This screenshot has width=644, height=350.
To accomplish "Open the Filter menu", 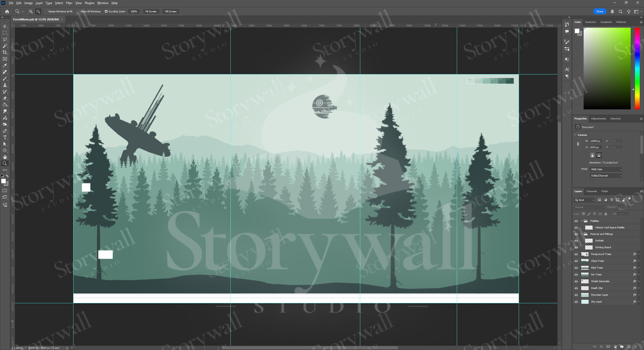I will coord(69,3).
